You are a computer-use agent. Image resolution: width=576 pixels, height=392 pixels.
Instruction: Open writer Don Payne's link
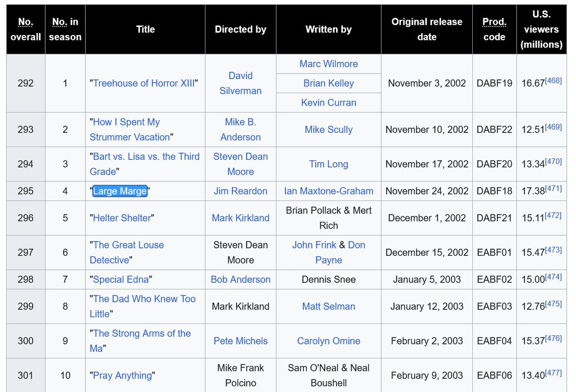340,252
